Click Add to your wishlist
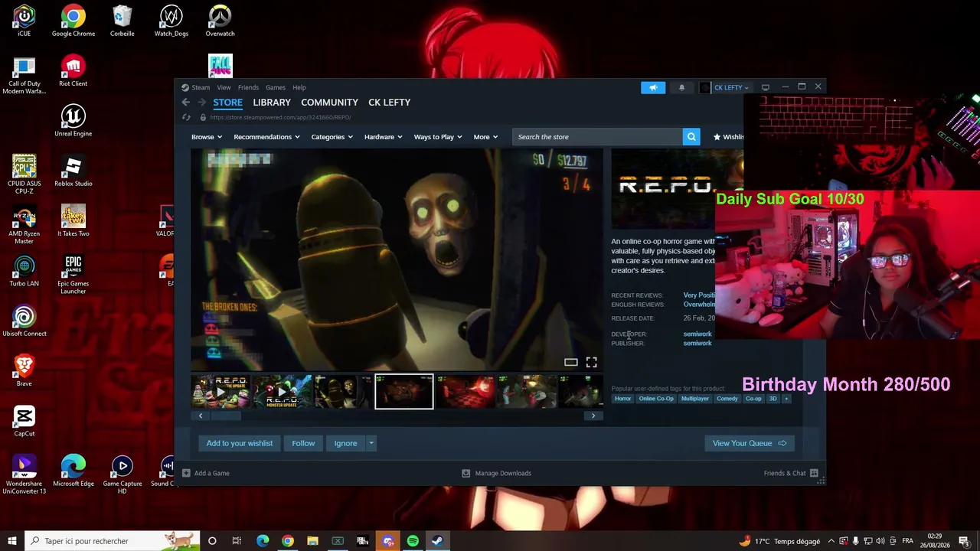The image size is (980, 551). coord(240,443)
